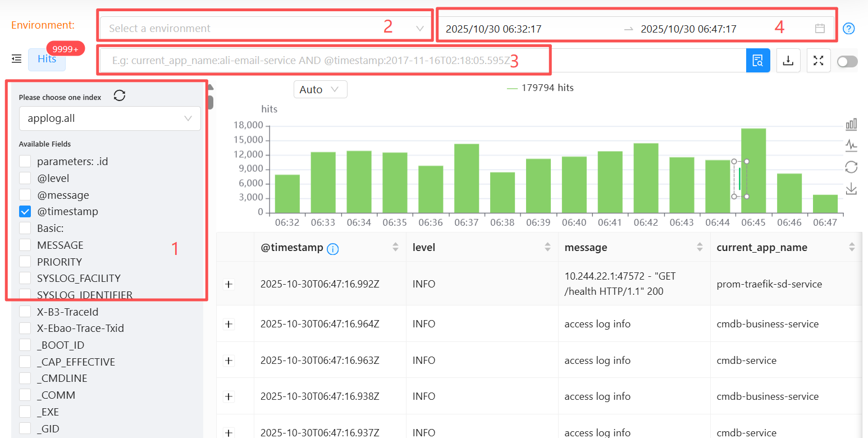
Task: Toggle the 179794 hits legend item
Action: click(540, 88)
